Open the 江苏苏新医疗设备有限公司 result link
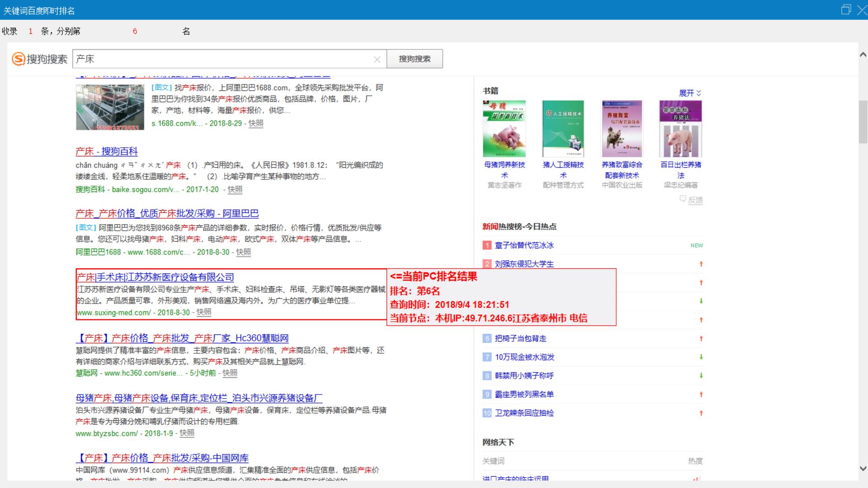The height and width of the screenshot is (488, 868). [x=155, y=277]
